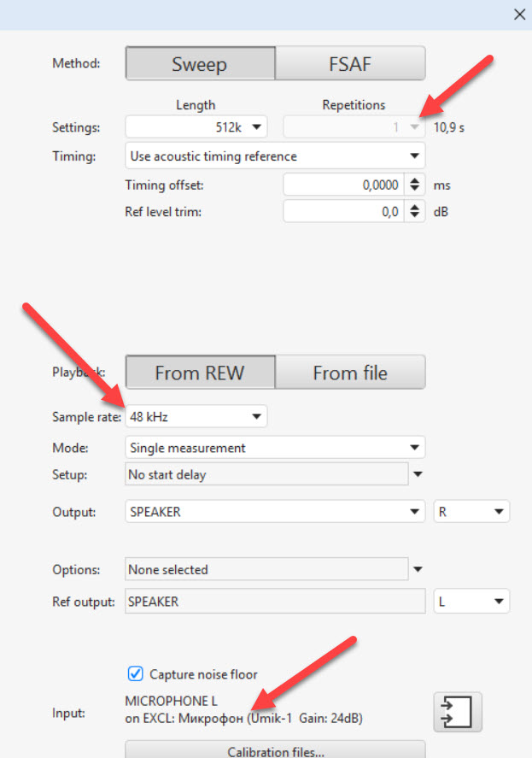Click the MICROPHONE L input text
The width and height of the screenshot is (532, 758).
(171, 701)
